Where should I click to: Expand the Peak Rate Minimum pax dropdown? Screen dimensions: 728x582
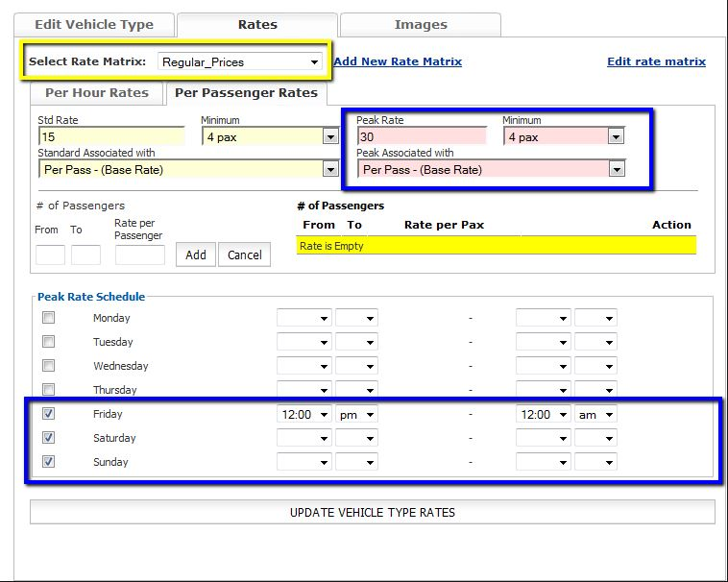[x=564, y=137]
